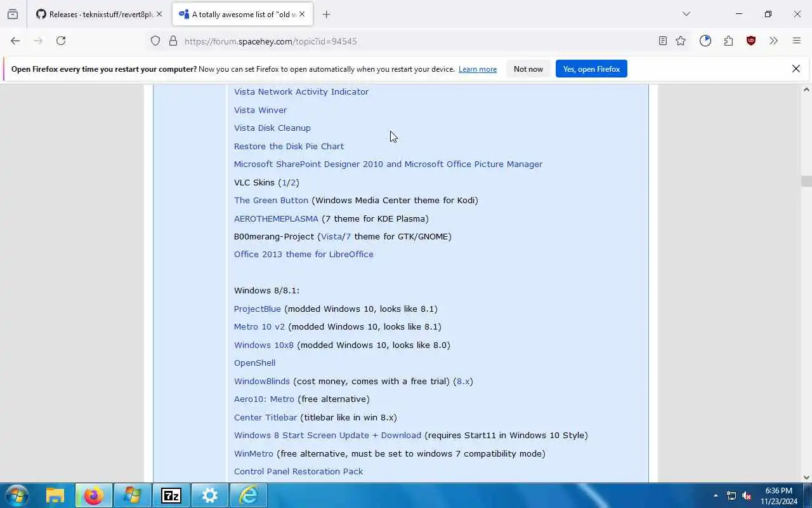The image size is (812, 508).
Task: Open the Extensions puzzle icon
Action: pos(728,41)
